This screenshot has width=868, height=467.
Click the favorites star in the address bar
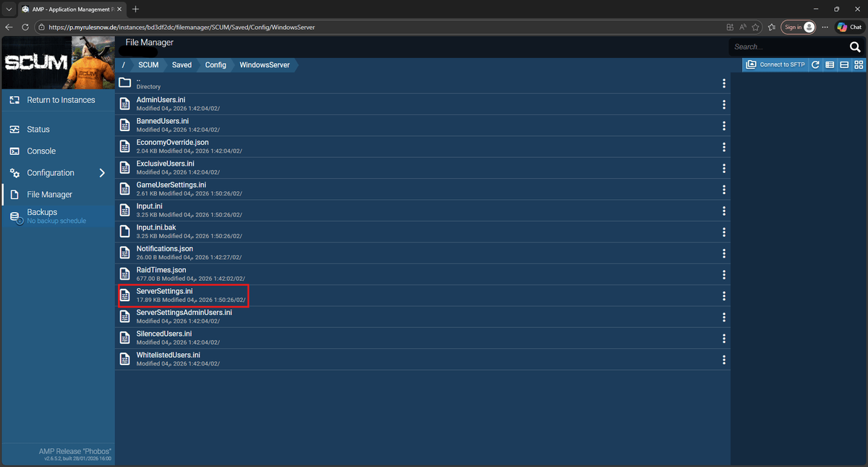[755, 26]
